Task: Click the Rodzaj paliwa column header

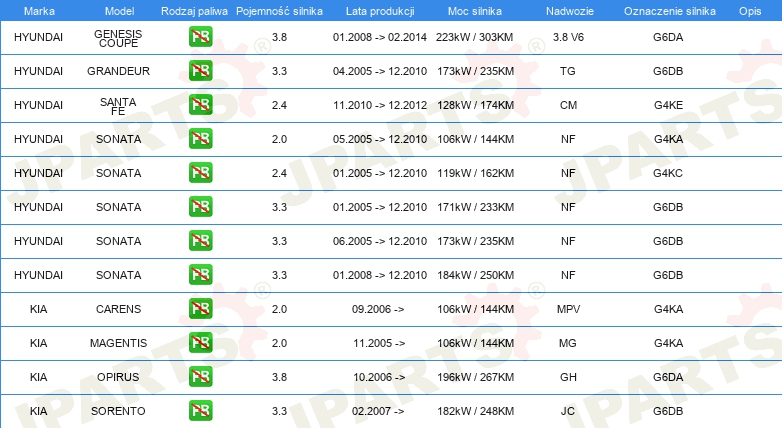Action: (194, 11)
